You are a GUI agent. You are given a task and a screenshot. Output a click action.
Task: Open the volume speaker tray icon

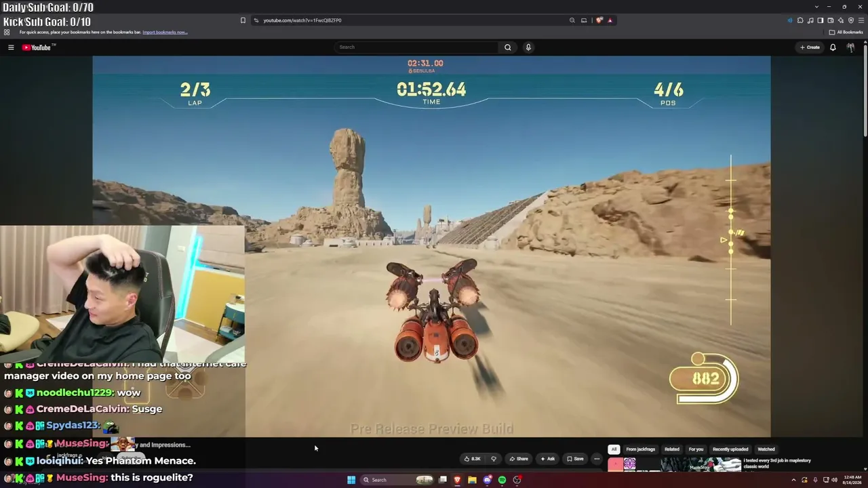tap(834, 480)
